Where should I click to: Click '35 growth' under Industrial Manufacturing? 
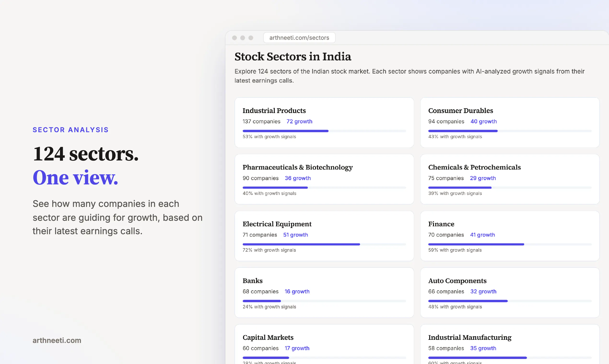483,348
